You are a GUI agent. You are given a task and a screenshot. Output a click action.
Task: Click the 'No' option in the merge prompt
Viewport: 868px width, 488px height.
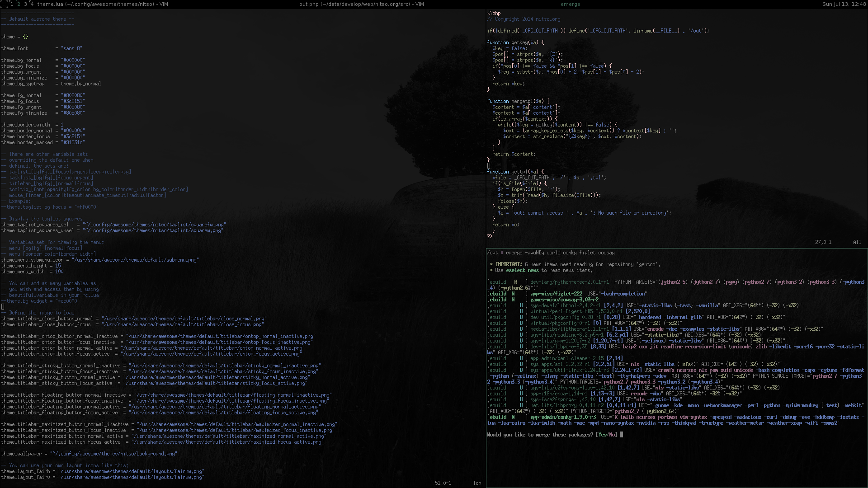point(613,435)
